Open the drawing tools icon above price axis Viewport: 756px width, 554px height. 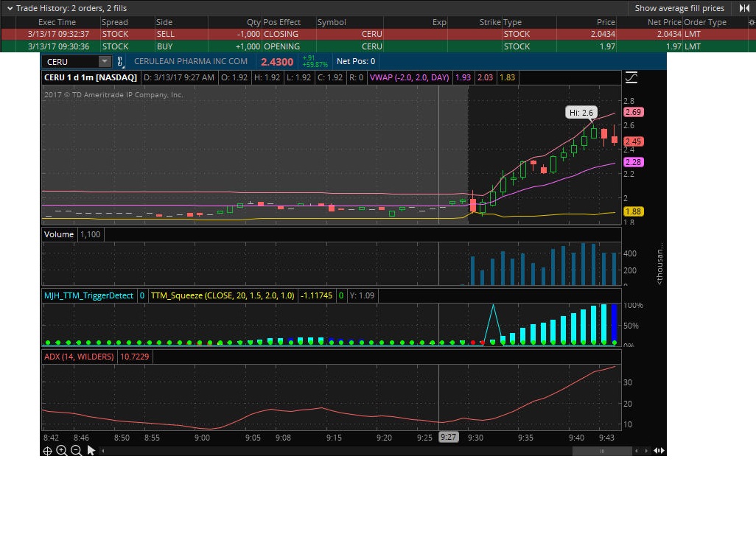(631, 77)
